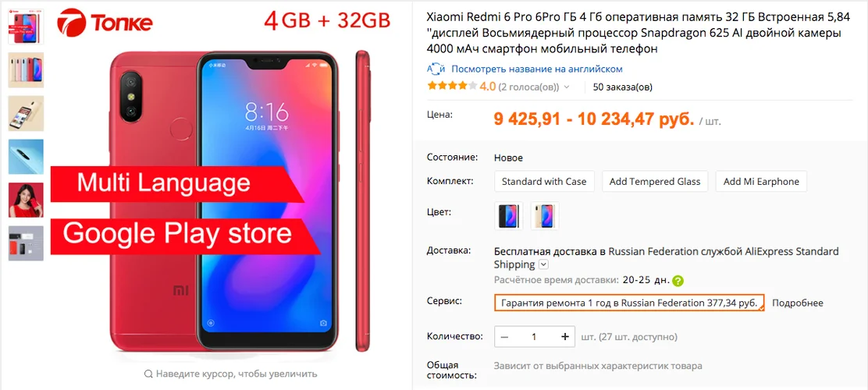Viewport: 868px width, 390px height.
Task: Click the translate icon beside the English title link
Action: tap(436, 69)
